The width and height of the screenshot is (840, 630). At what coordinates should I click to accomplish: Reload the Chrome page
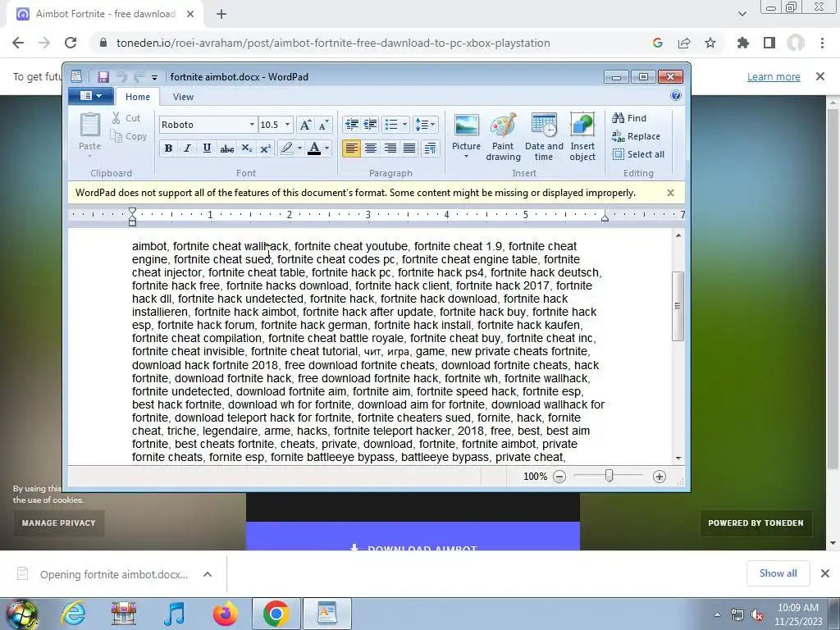click(x=71, y=43)
